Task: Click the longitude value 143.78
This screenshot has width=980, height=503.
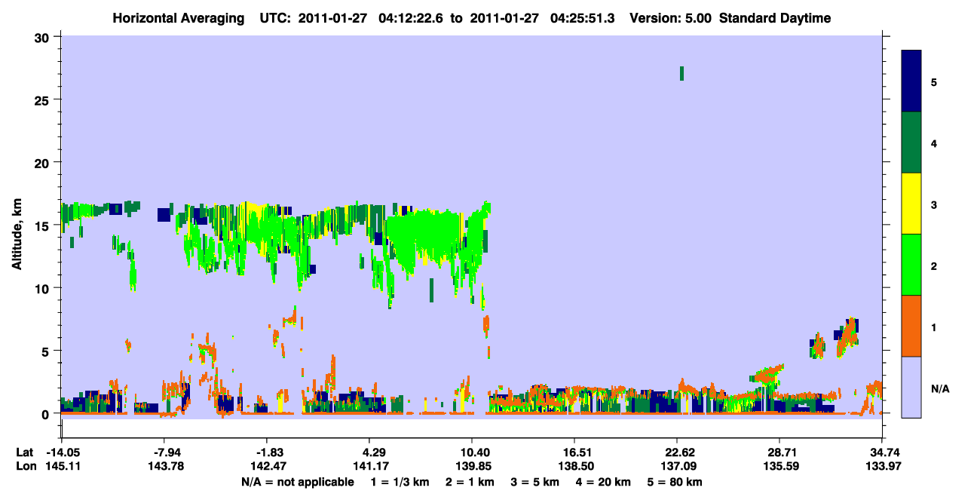Action: tap(165, 467)
